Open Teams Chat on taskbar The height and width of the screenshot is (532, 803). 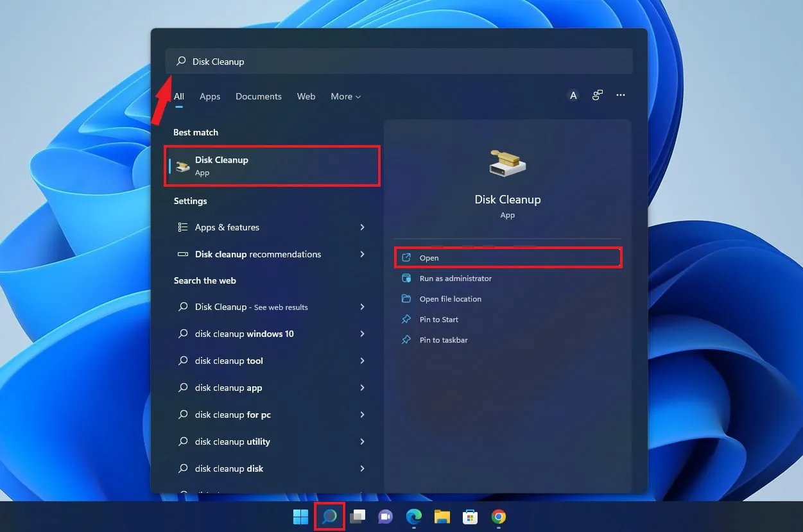point(385,517)
